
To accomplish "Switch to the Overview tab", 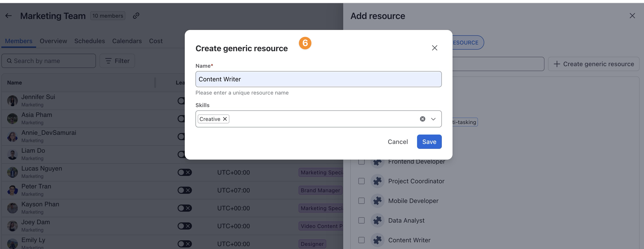I will [53, 41].
